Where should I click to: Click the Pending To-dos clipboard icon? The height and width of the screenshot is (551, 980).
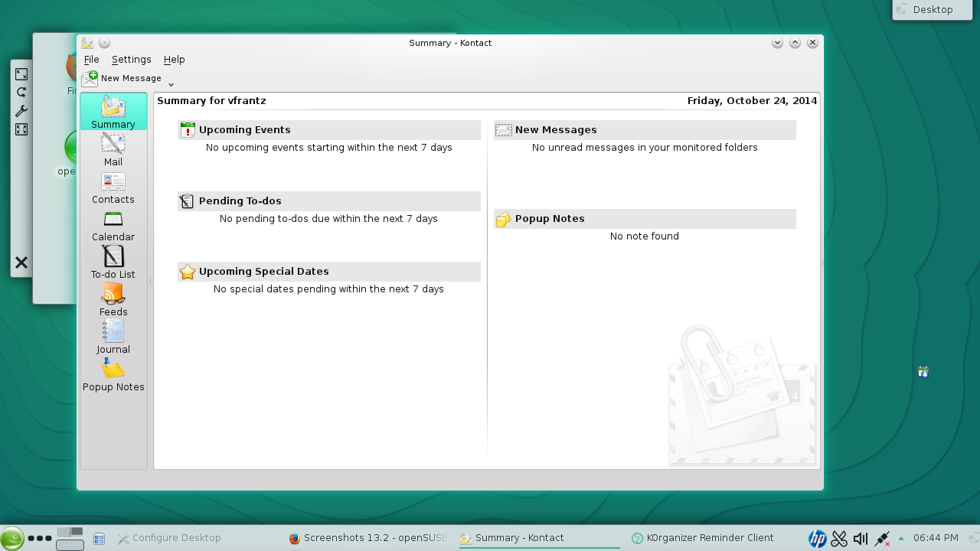(188, 201)
